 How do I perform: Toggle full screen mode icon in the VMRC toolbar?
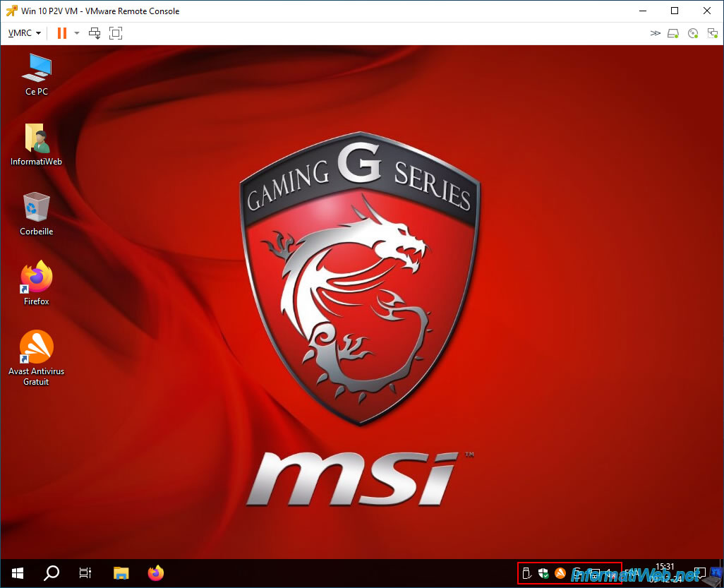point(116,32)
